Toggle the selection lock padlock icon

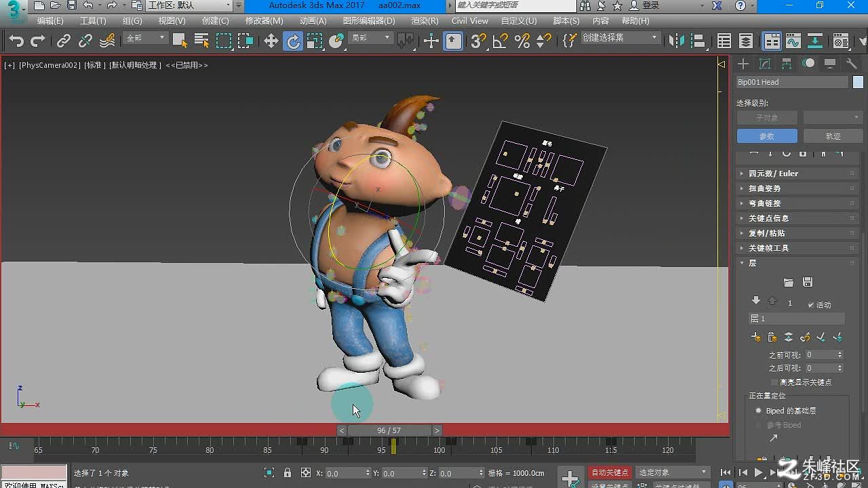pos(288,473)
